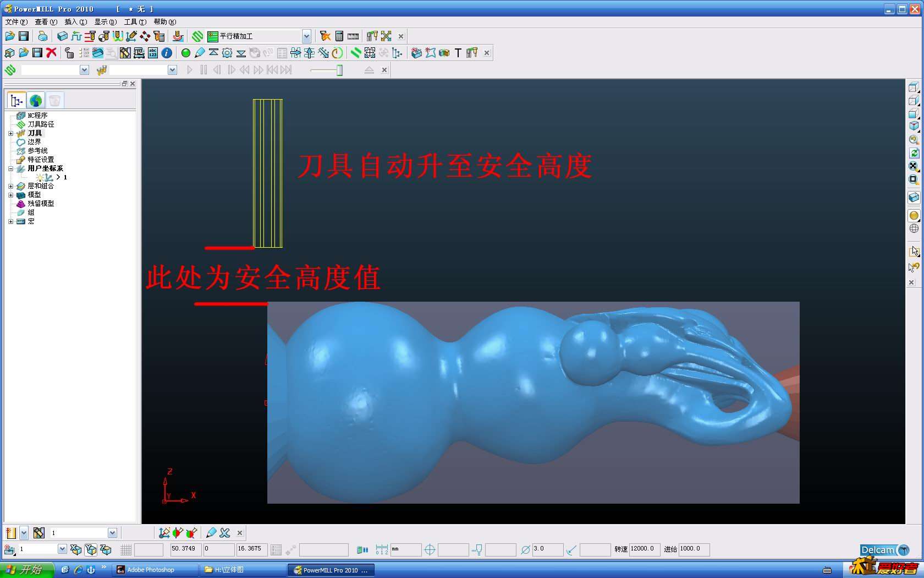The width and height of the screenshot is (924, 578).
Task: Click the print icon
Action: tap(42, 36)
